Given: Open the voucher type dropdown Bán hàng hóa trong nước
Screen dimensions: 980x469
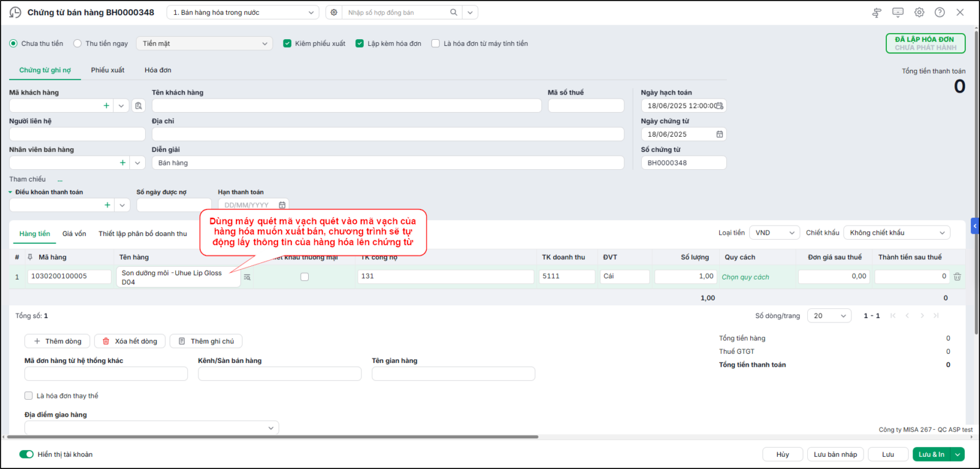Looking at the screenshot, I should click(243, 12).
